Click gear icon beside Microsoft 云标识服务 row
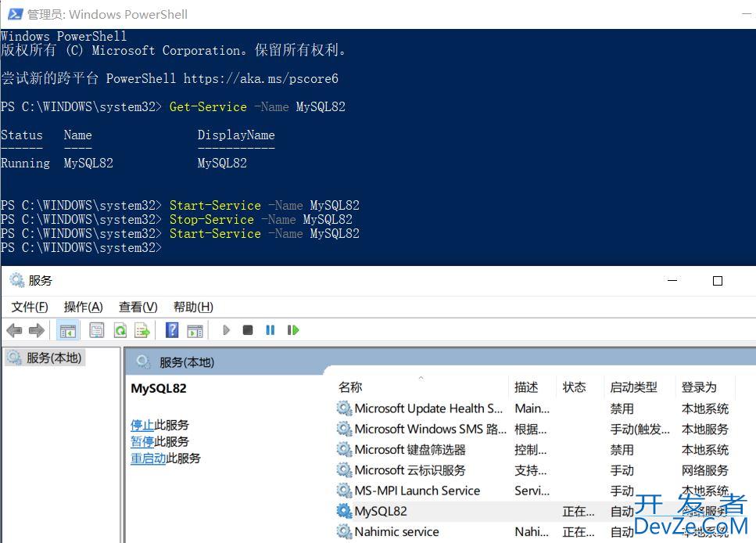The image size is (756, 543). [344, 470]
